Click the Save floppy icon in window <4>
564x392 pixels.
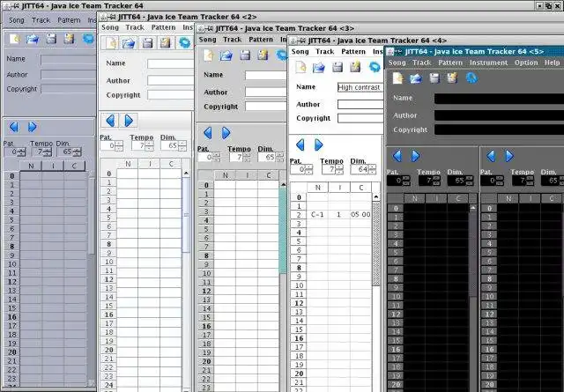[x=338, y=67]
